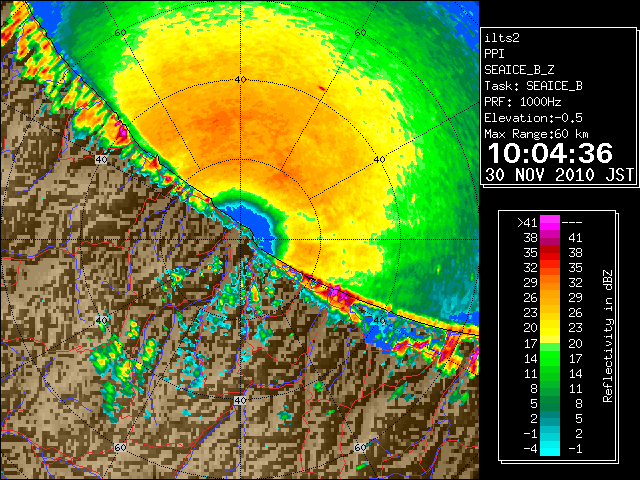
Task: Select the 'Task: SEAICE_B' line
Action: click(533, 86)
